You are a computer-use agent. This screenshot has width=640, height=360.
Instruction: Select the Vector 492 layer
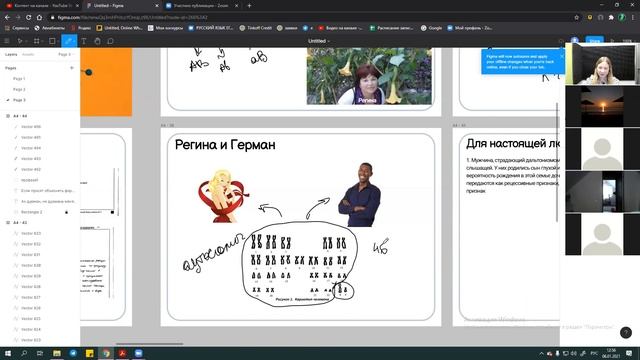pyautogui.click(x=31, y=169)
